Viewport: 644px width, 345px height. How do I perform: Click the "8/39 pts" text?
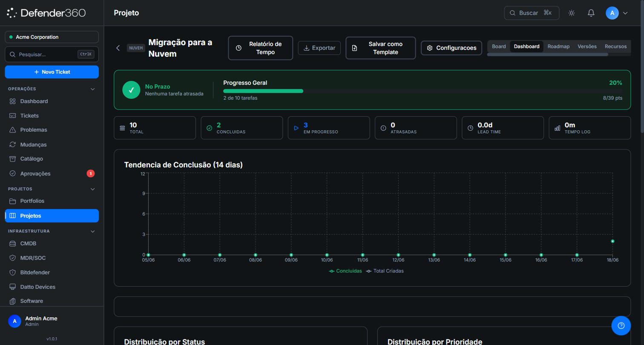[x=612, y=98]
